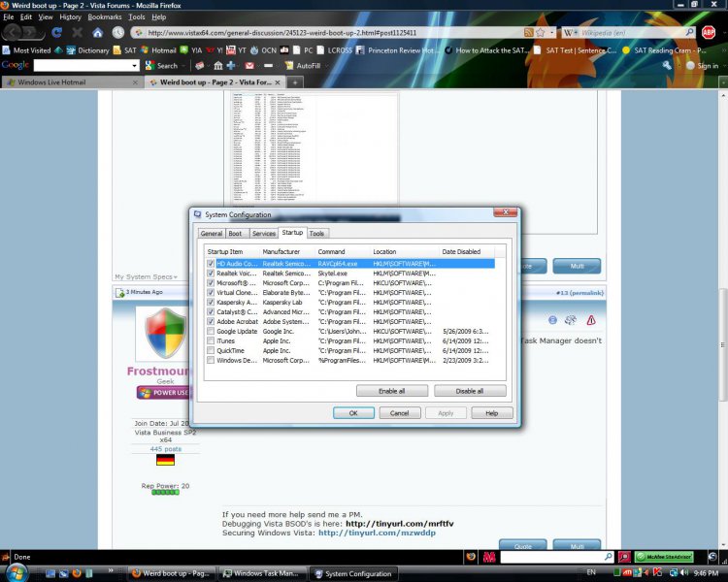Uncheck Realtek Voic... startup item
Viewport: 728px width, 582px height.
[211, 274]
